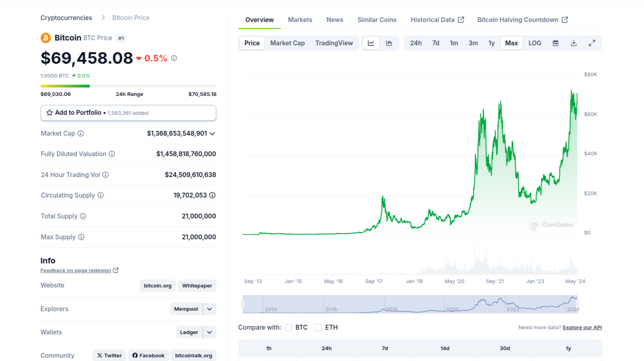Viewport: 644px width, 361px height.
Task: Click left handle of chart range navigator
Action: 243,304
